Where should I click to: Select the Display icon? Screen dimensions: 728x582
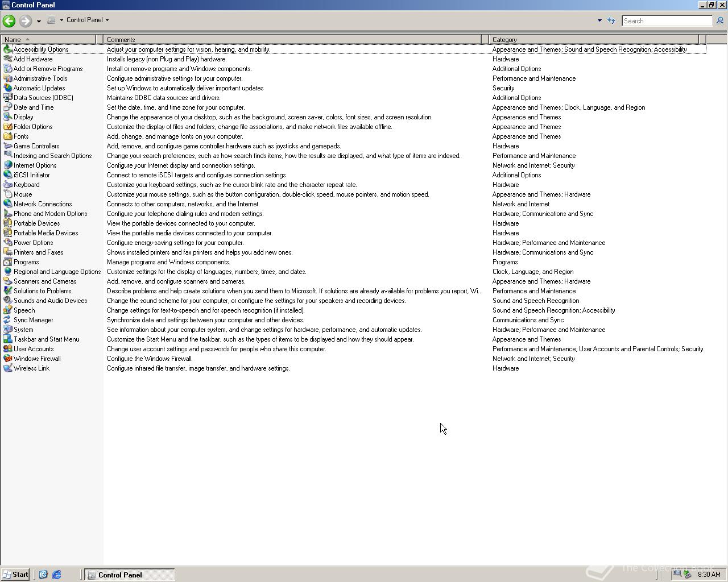7,117
